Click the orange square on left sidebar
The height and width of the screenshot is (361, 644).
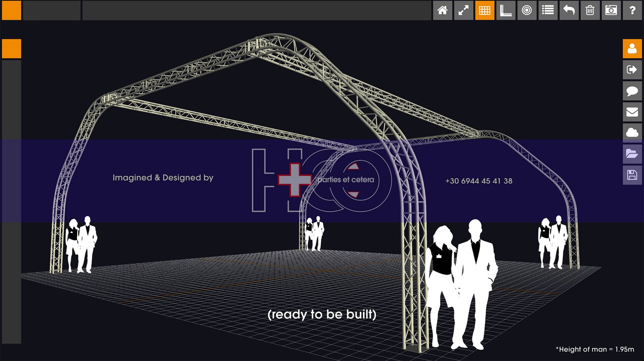coord(11,49)
